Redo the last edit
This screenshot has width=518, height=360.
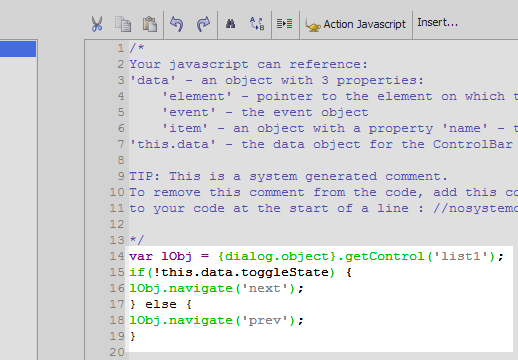203,24
